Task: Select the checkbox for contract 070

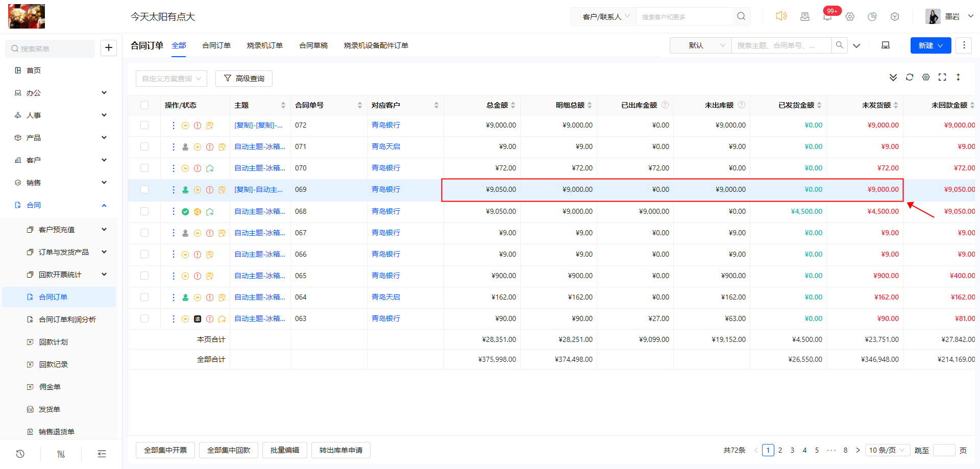Action: click(x=144, y=168)
